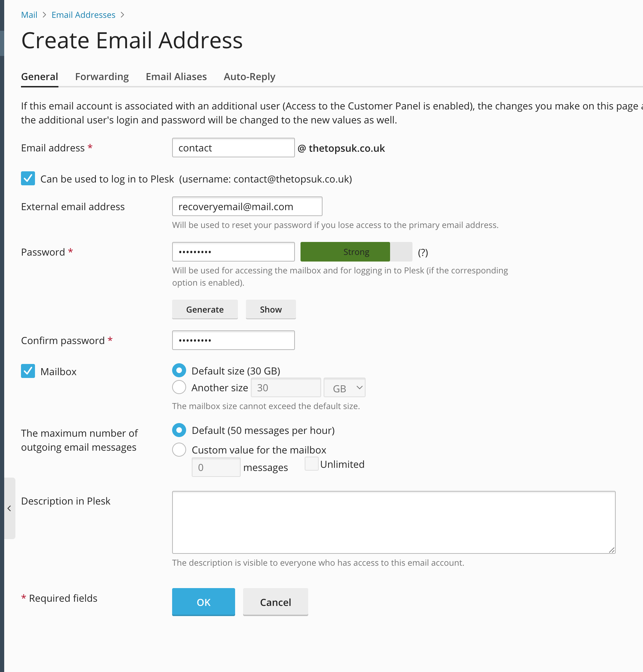Image resolution: width=643 pixels, height=672 pixels.
Task: Select Default size (30 GB)
Action: 179,370
